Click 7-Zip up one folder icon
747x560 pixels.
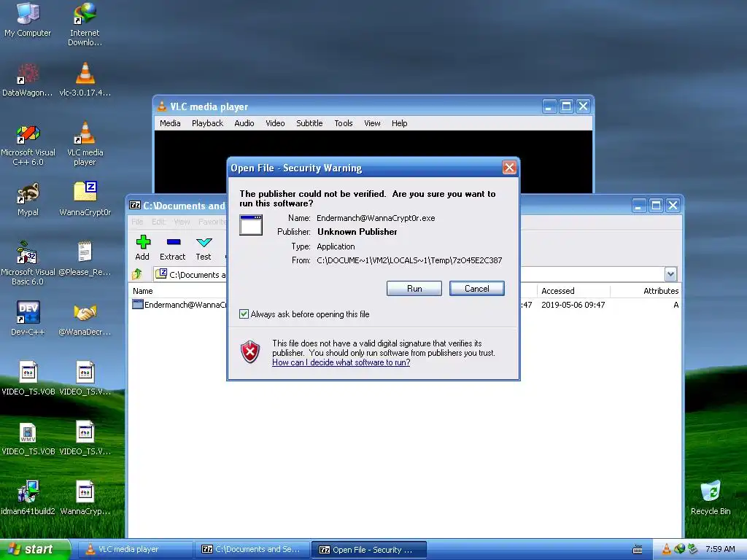[x=138, y=274]
